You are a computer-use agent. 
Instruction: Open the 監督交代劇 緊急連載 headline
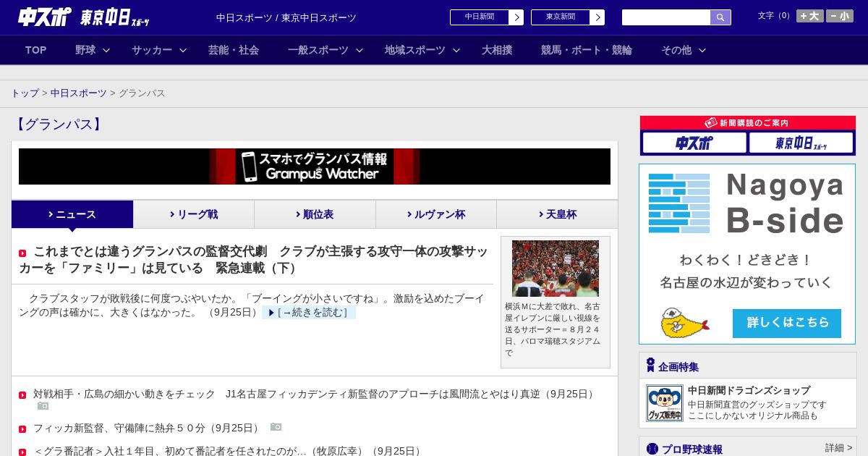coord(253,260)
